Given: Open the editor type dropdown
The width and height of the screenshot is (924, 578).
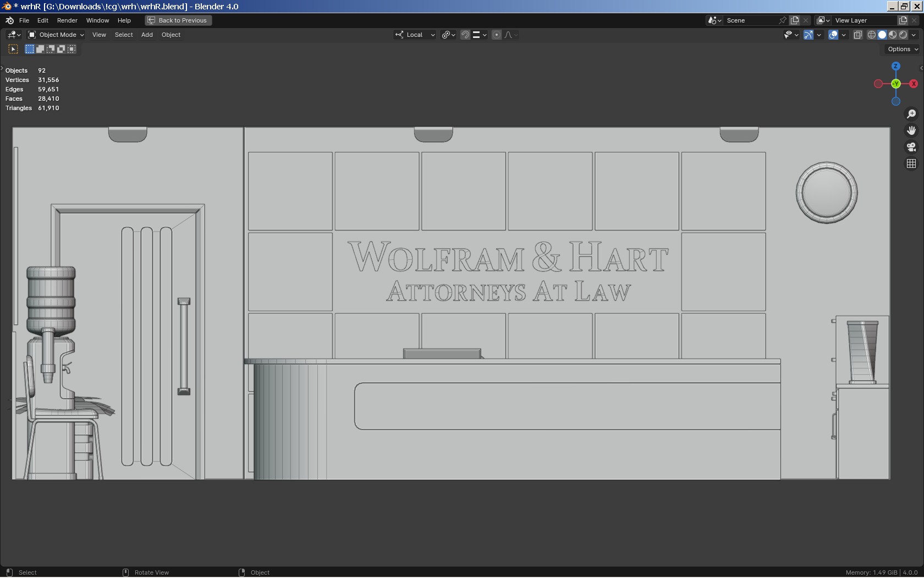Looking at the screenshot, I should tap(14, 35).
